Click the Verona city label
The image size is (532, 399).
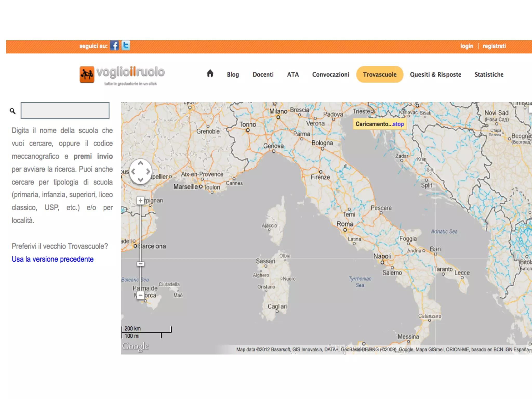pos(315,124)
